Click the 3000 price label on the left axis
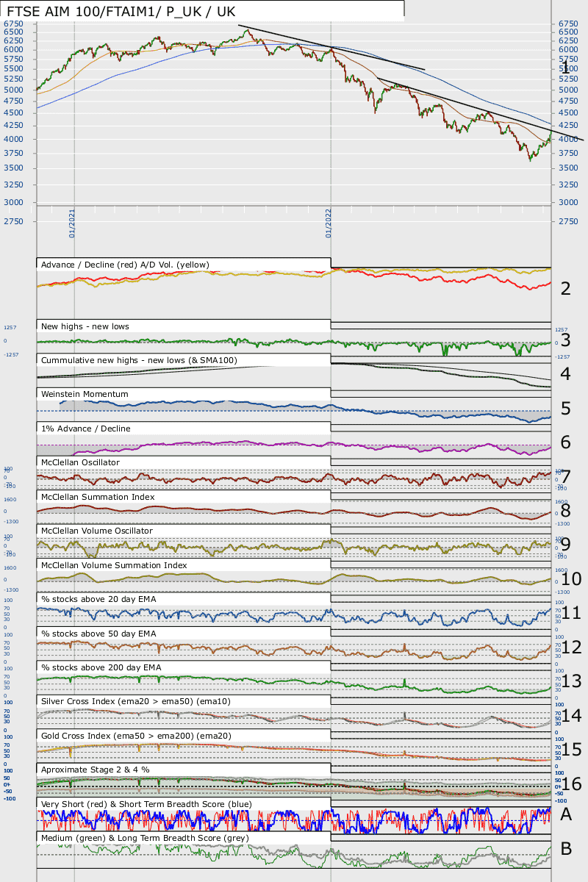The image size is (588, 882). 13,202
